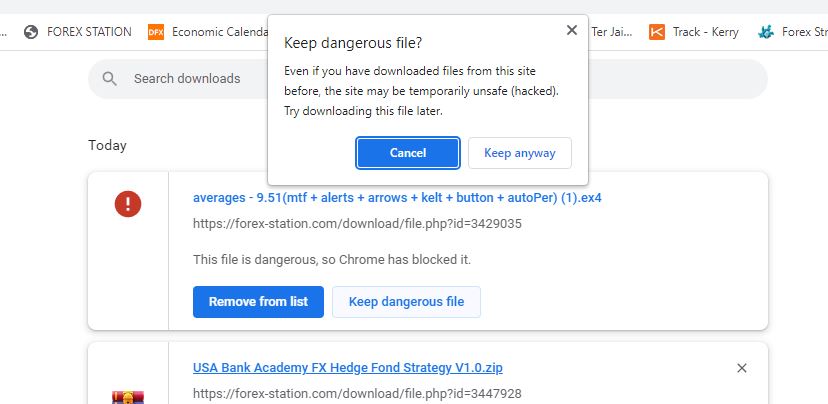The image size is (828, 404).
Task: Open the download URL ending in 3447928
Action: point(357,394)
